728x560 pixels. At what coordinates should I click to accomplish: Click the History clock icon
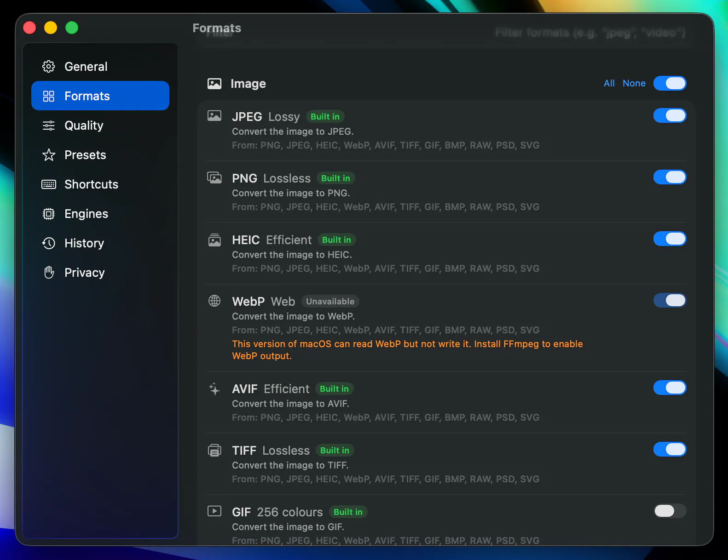pyautogui.click(x=49, y=243)
